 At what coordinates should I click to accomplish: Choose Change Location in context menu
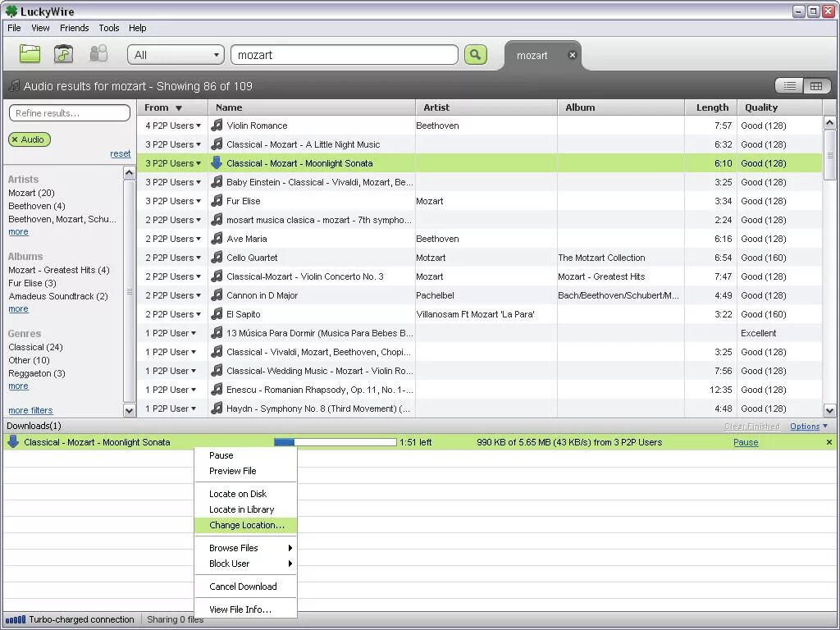pyautogui.click(x=246, y=525)
